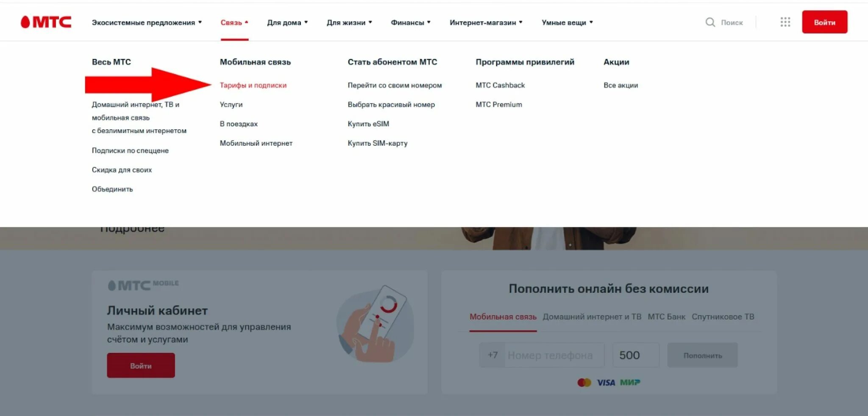Open Скидка для своих link
Screen dimensions: 868x416
(122, 170)
